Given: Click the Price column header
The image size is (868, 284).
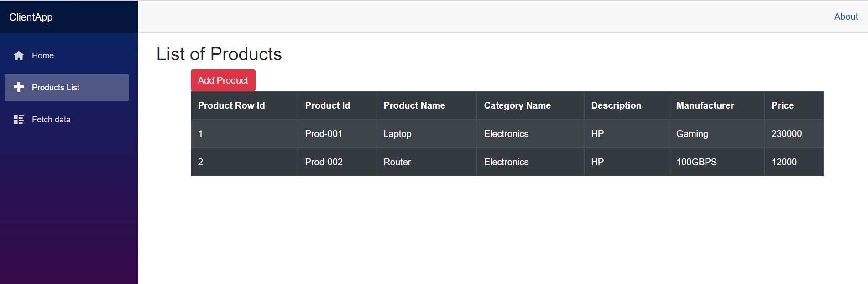Looking at the screenshot, I should (x=782, y=105).
